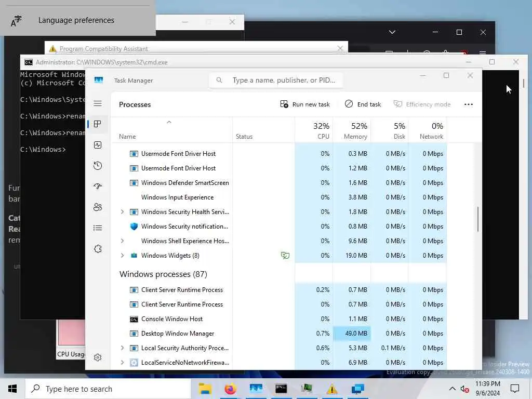
Task: Open the Details page icon
Action: coord(98,228)
